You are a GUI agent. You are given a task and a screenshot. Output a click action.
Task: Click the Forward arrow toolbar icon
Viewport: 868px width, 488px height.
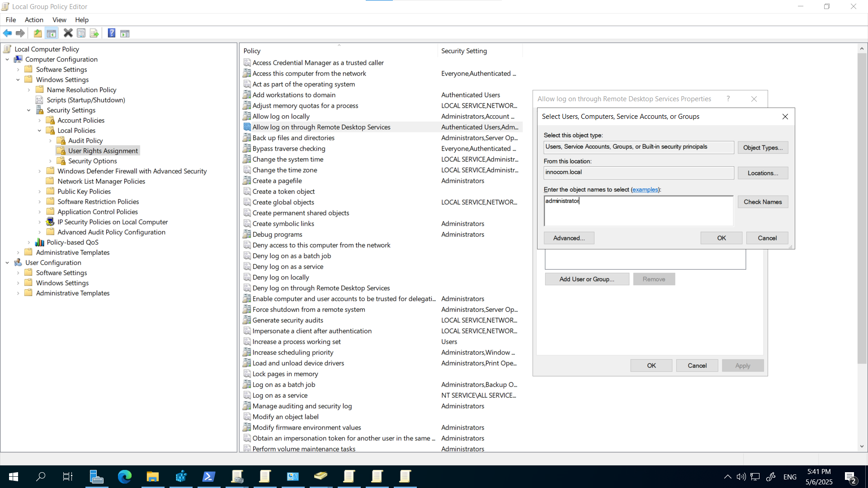20,33
